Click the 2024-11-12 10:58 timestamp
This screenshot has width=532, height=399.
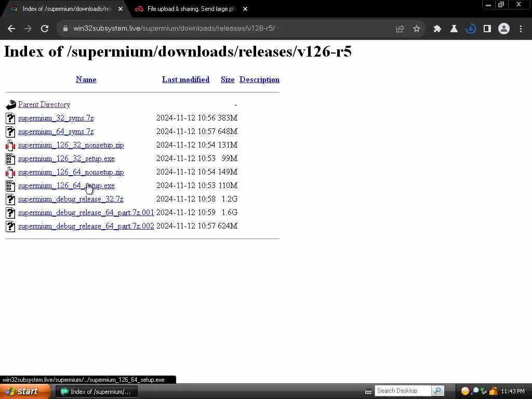(186, 199)
